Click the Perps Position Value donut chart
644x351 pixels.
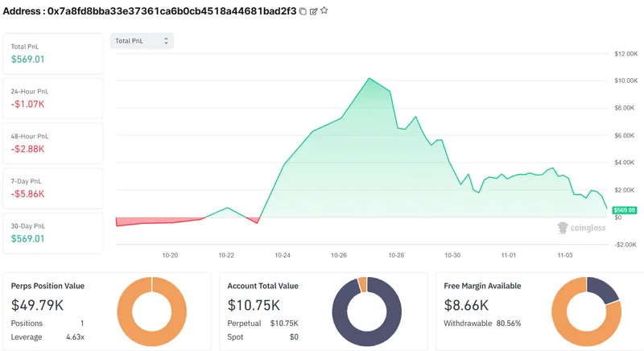coord(151,311)
